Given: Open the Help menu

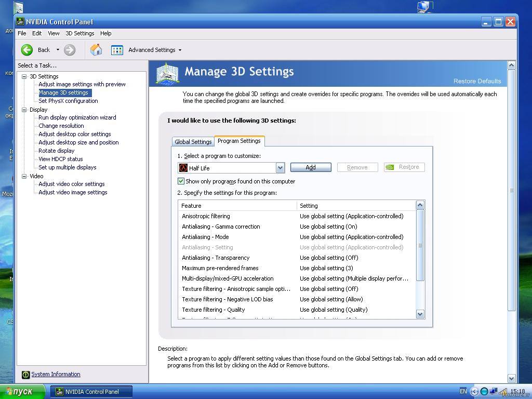Looking at the screenshot, I should point(106,33).
